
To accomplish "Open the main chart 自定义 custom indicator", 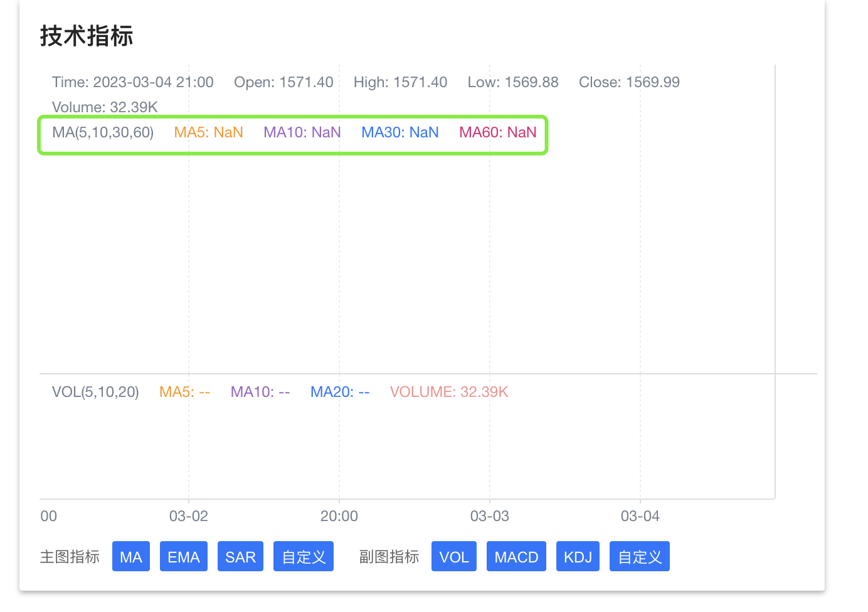I will [x=303, y=556].
